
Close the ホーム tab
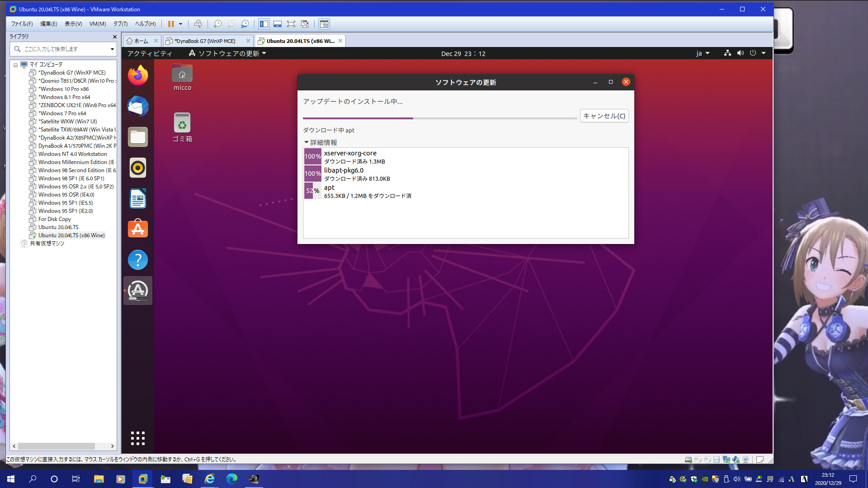click(156, 41)
